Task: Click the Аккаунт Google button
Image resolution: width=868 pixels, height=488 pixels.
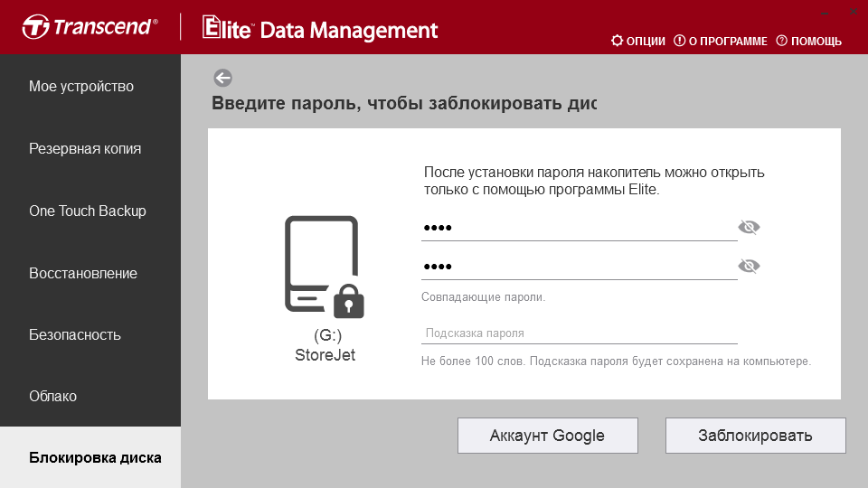Action: click(x=548, y=436)
